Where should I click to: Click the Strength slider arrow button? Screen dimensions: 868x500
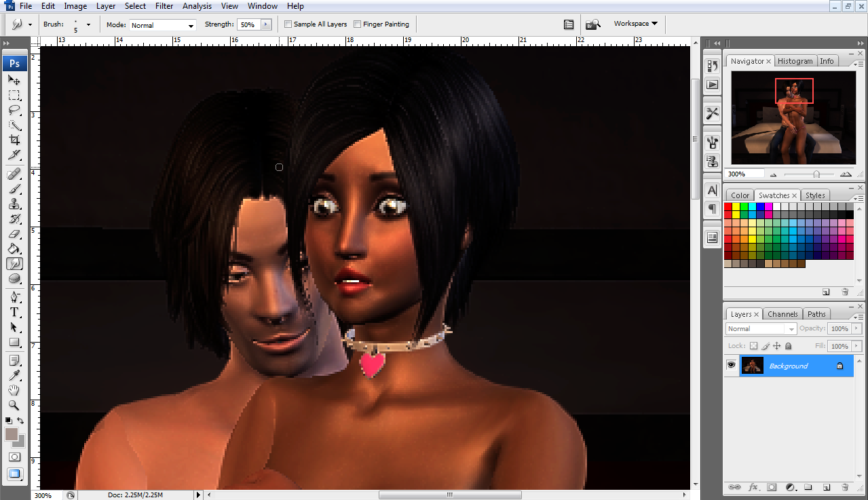click(265, 24)
